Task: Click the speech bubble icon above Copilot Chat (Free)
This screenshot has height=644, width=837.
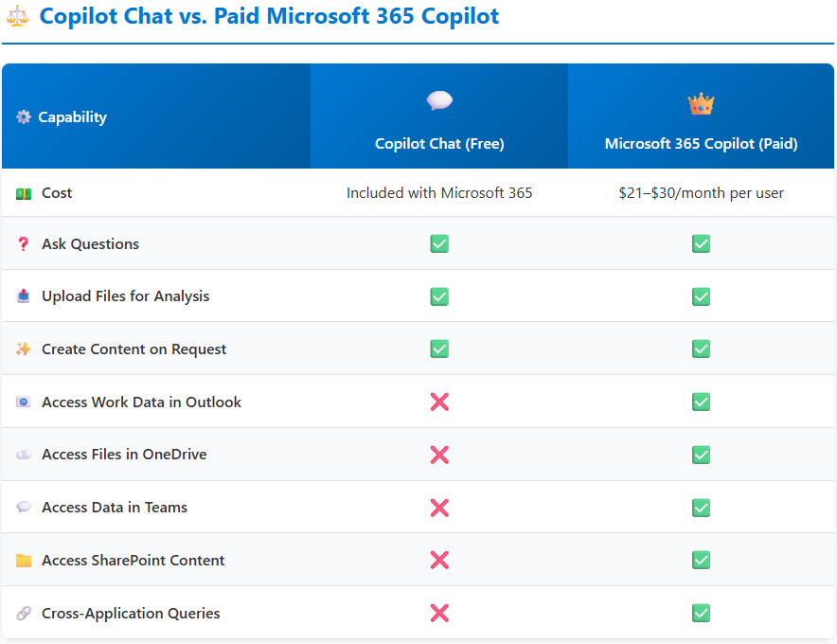Action: 438,100
